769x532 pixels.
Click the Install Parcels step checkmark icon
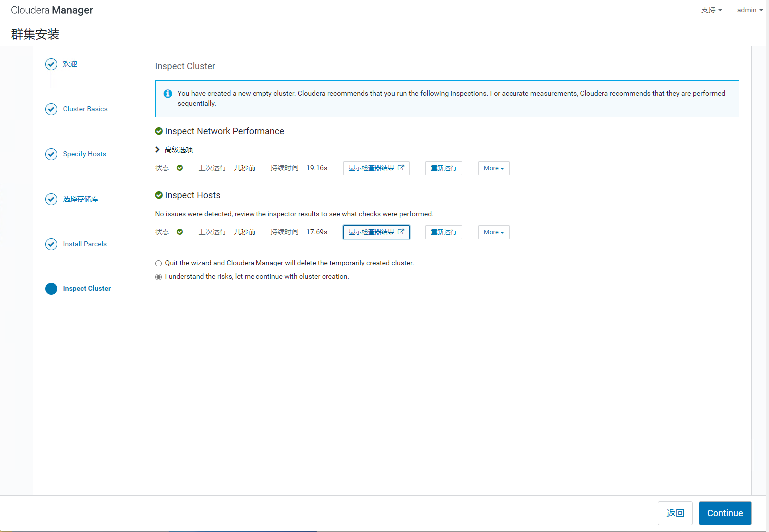(51, 244)
